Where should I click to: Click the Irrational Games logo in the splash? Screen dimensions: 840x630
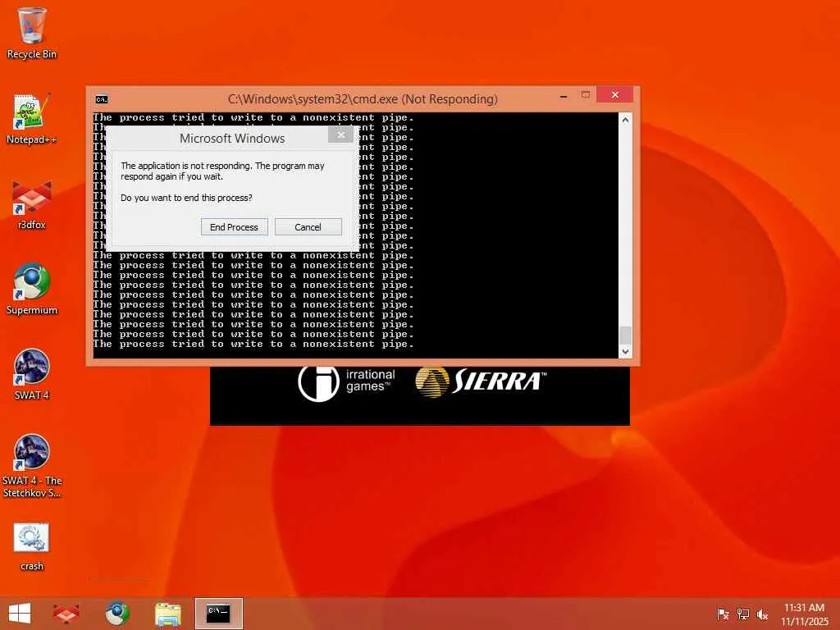347,381
